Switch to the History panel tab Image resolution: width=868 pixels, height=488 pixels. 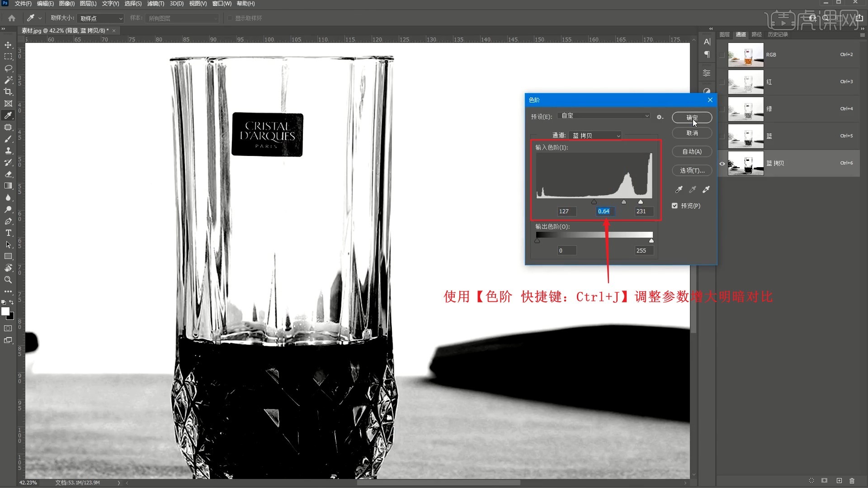(778, 34)
